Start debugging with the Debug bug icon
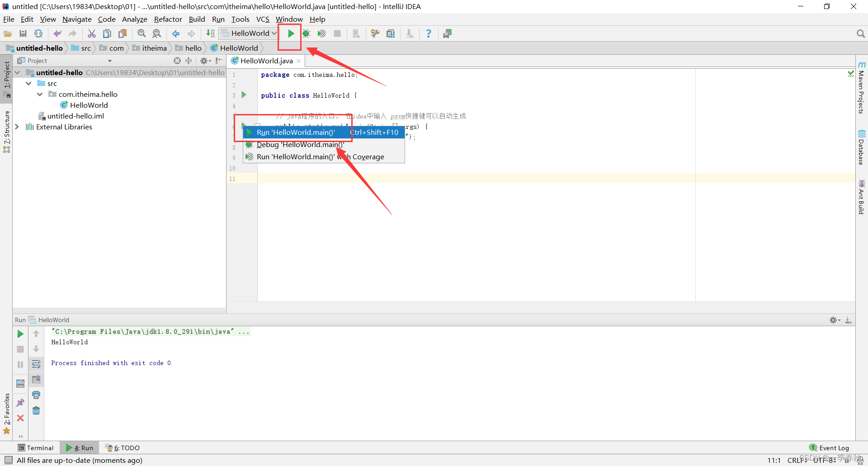This screenshot has height=466, width=868. [307, 33]
